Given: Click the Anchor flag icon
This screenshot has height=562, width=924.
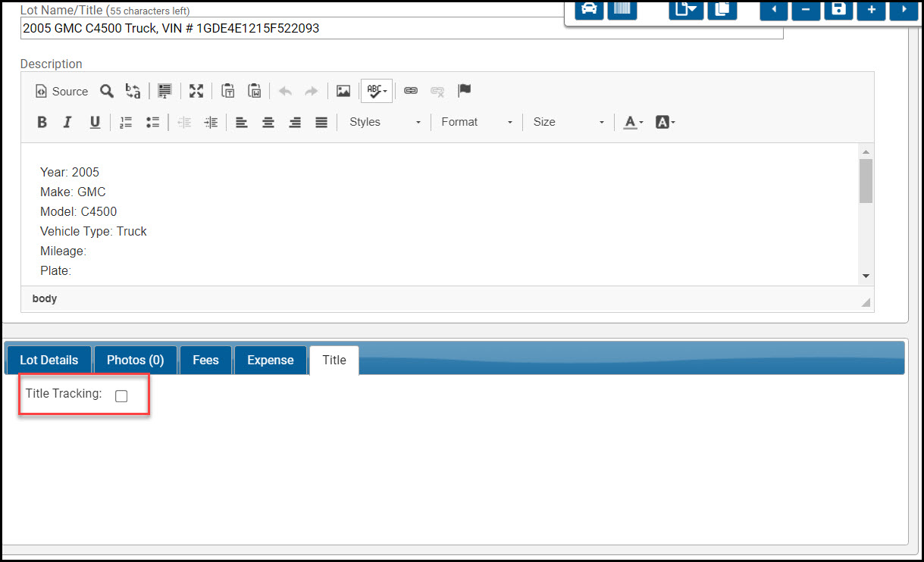Looking at the screenshot, I should tap(465, 91).
